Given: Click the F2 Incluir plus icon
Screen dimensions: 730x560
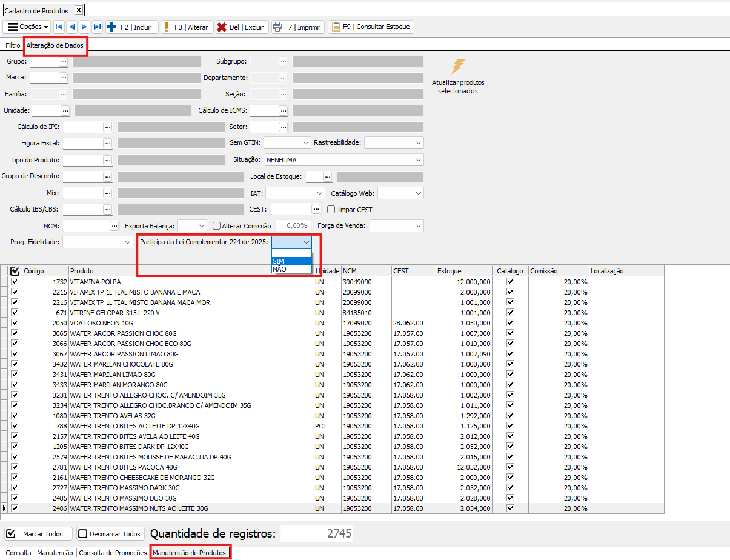Looking at the screenshot, I should (x=111, y=27).
